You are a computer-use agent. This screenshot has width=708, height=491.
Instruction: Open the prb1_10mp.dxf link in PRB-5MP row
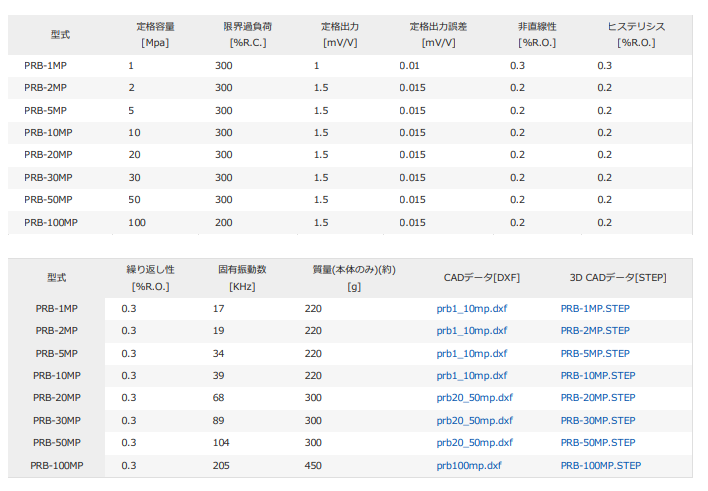pyautogui.click(x=471, y=354)
